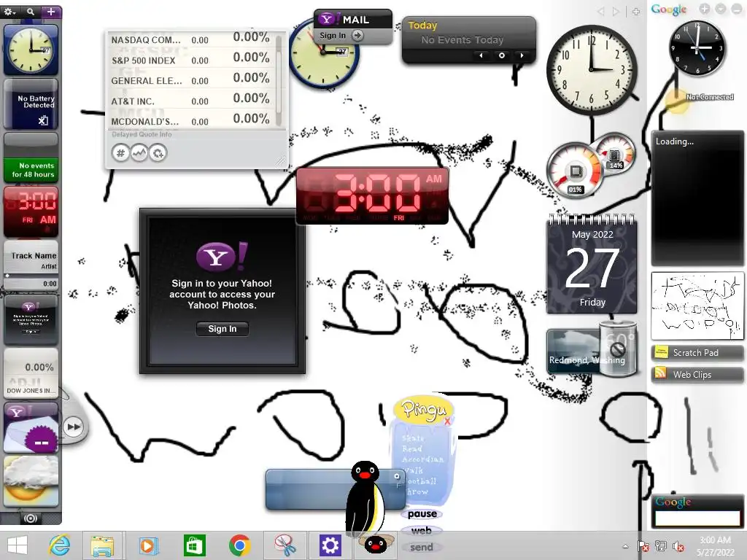
Task: Click the add-gear button in stock ticker
Action: [158, 153]
